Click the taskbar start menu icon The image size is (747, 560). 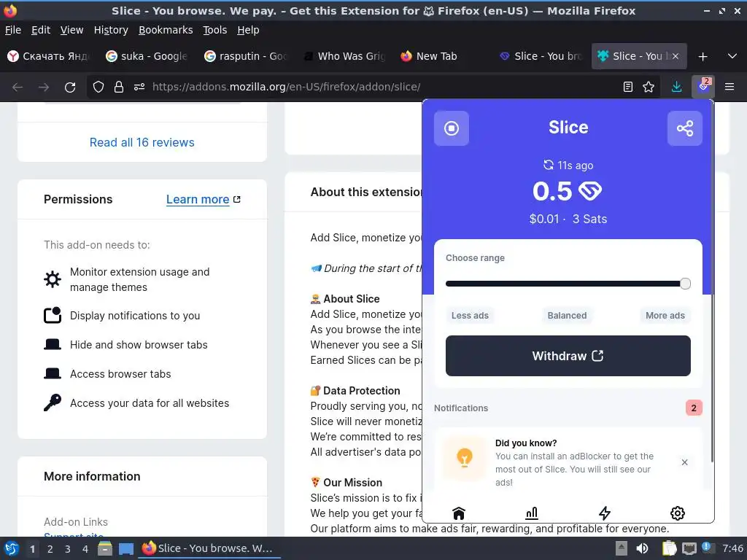click(x=12, y=548)
